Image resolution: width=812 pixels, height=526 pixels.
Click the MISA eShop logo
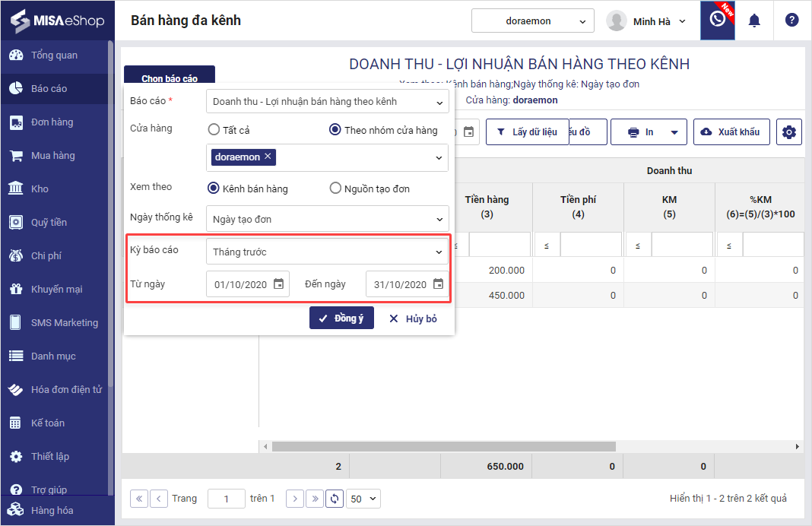[58, 21]
